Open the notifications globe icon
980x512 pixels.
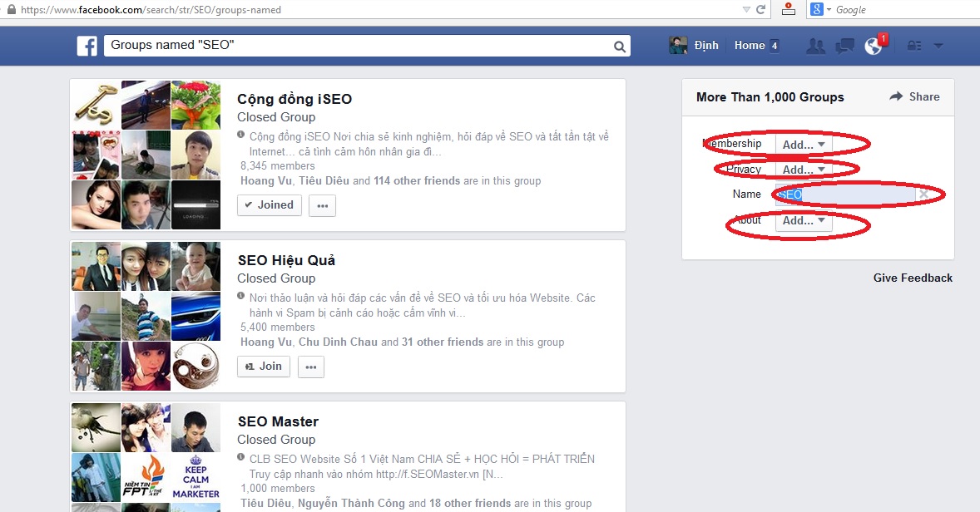click(874, 46)
